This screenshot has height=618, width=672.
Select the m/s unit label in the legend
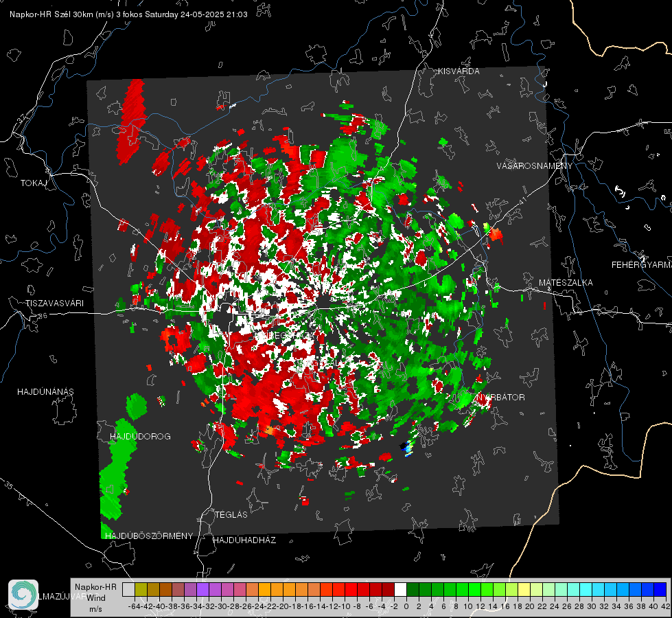(95, 609)
